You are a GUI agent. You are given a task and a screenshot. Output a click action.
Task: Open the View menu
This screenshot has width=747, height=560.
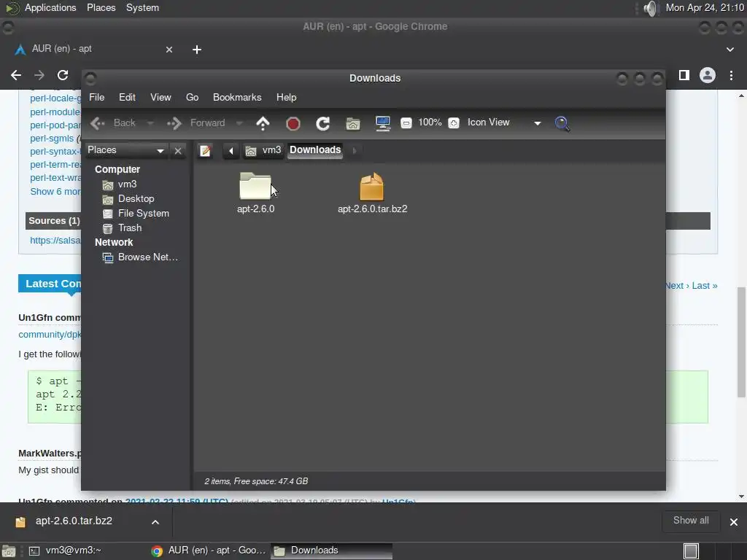click(x=160, y=97)
